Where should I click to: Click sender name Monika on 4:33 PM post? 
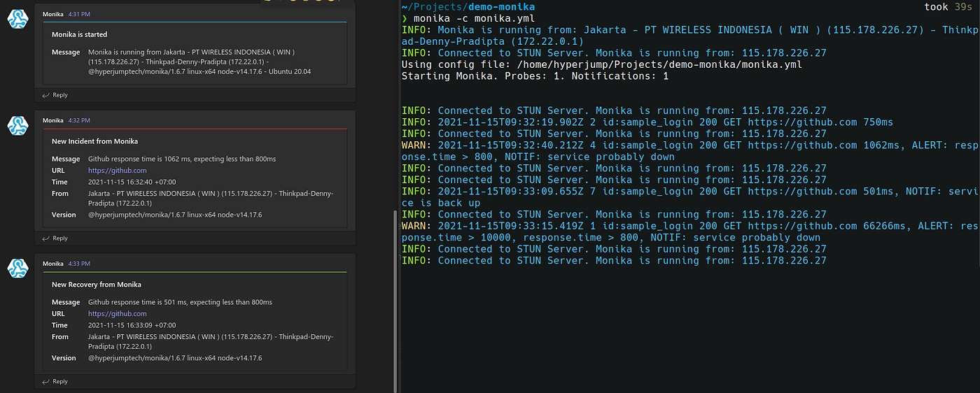point(53,264)
